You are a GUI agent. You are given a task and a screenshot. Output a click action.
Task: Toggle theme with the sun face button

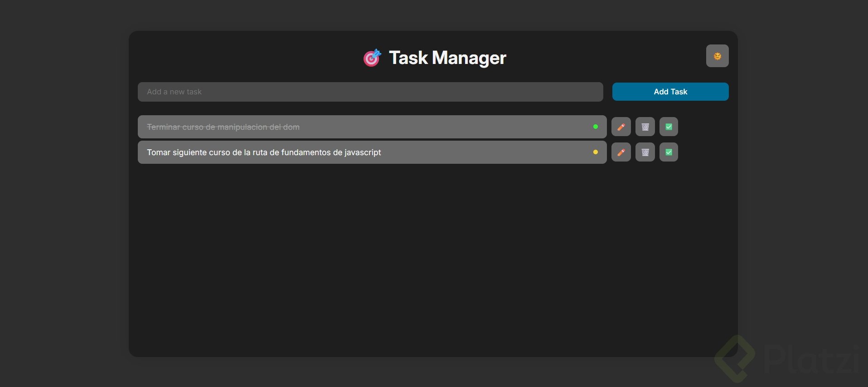pyautogui.click(x=717, y=56)
